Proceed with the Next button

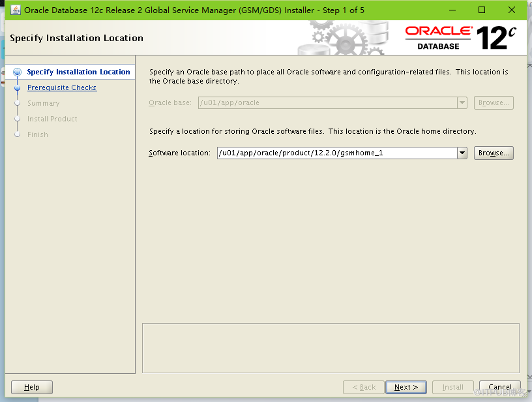(x=406, y=387)
